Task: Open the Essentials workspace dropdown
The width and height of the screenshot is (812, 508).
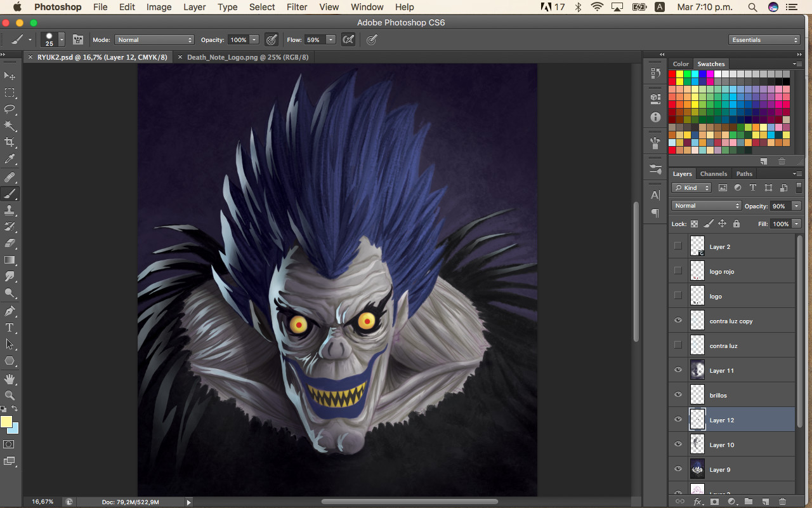Action: point(764,39)
